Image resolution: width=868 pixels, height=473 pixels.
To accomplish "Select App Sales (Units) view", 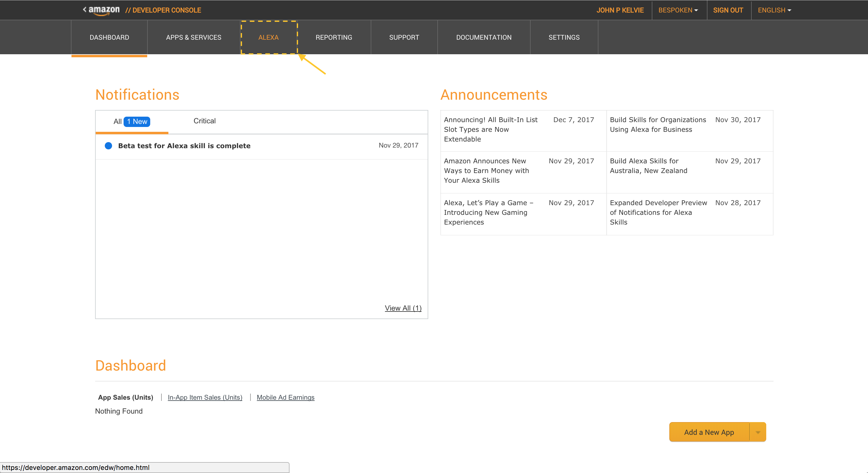I will (x=125, y=398).
